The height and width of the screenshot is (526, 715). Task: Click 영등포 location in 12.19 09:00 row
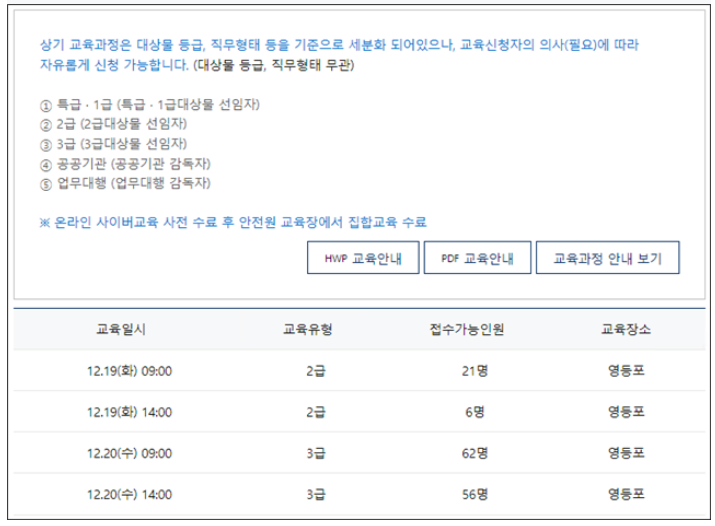point(626,371)
